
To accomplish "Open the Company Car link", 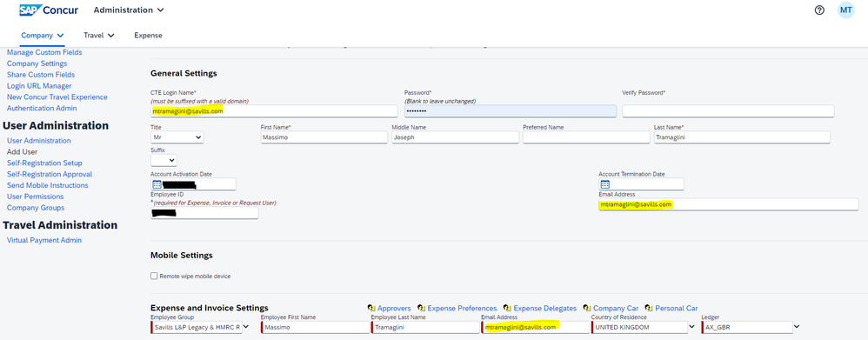I will tap(616, 308).
